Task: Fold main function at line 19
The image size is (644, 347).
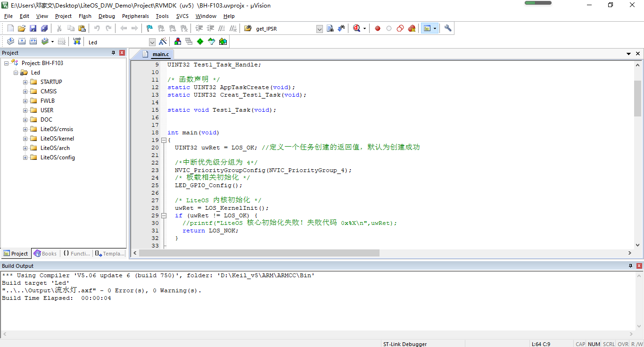Action: [164, 140]
